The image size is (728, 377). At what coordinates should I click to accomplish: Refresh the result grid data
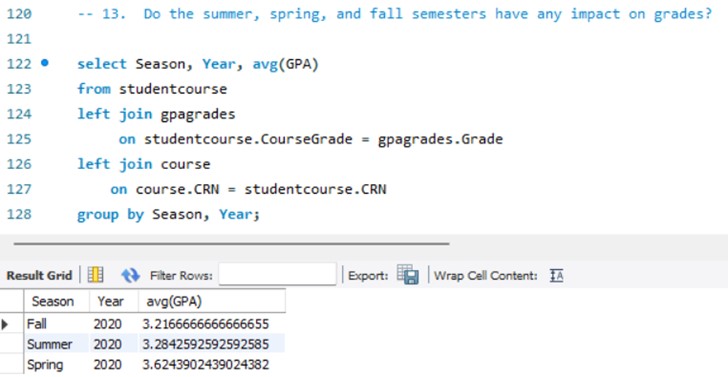(x=130, y=275)
